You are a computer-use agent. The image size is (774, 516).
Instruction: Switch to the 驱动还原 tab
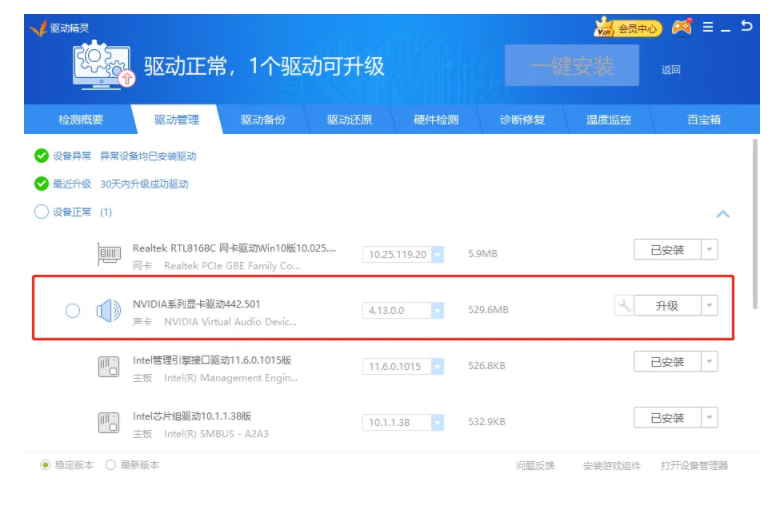pos(349,119)
